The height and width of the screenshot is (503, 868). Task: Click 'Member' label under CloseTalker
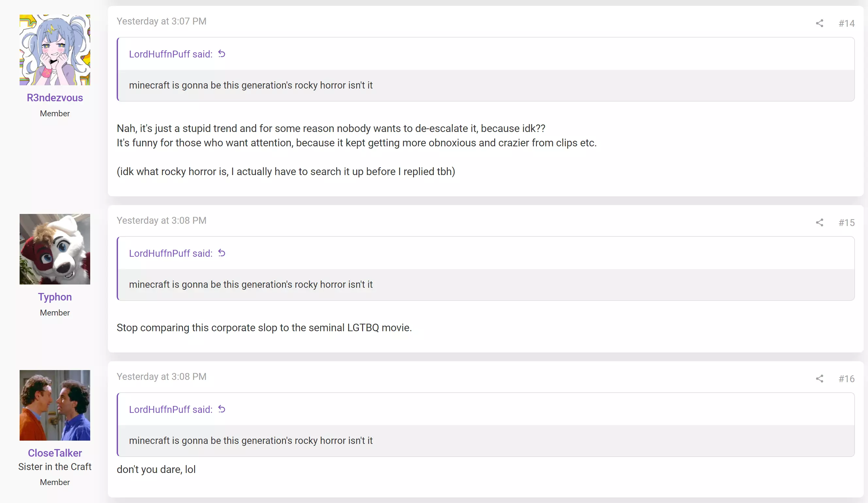(x=55, y=482)
